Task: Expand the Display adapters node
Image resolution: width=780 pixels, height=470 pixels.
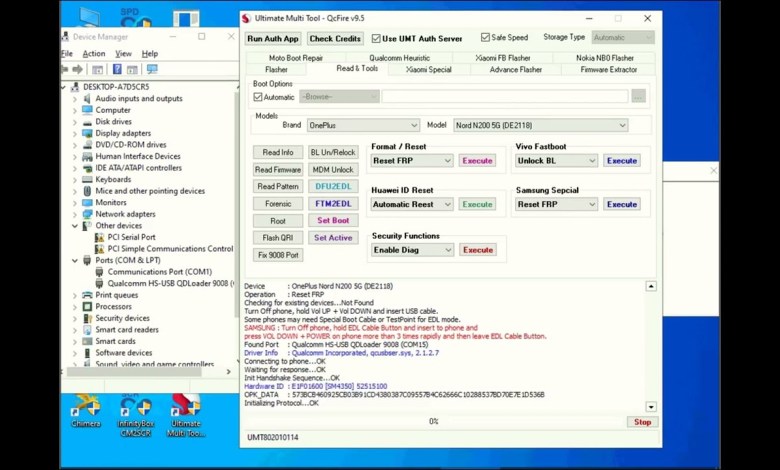Action: (75, 133)
